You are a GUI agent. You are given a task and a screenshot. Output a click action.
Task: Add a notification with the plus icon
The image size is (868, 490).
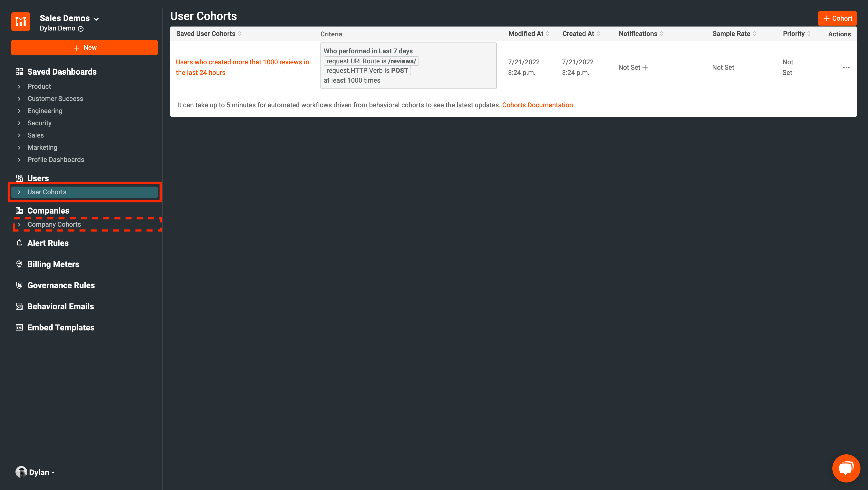coord(646,67)
